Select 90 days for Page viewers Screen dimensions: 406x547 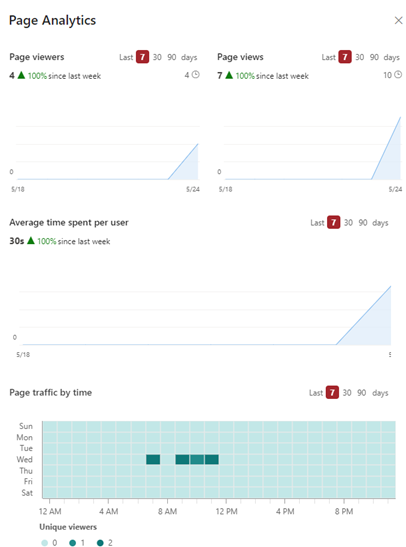click(172, 57)
